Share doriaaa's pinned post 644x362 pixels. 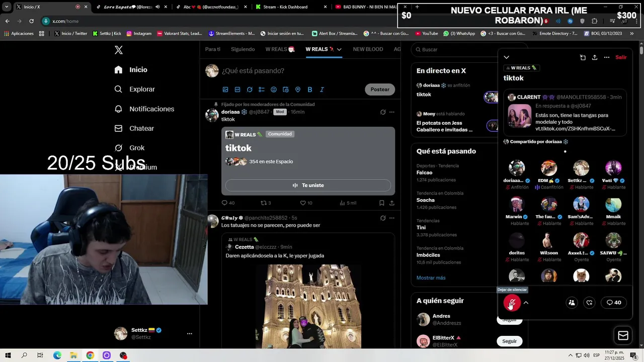[392, 203]
